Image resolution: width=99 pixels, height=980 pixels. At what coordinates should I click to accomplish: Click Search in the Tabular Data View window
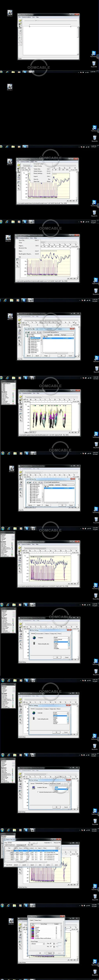click(x=24, y=865)
